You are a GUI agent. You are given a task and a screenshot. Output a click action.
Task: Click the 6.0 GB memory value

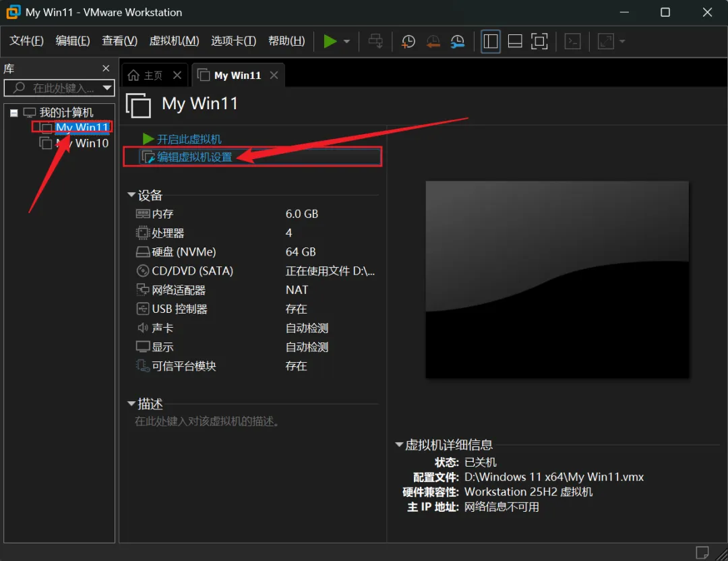coord(302,214)
